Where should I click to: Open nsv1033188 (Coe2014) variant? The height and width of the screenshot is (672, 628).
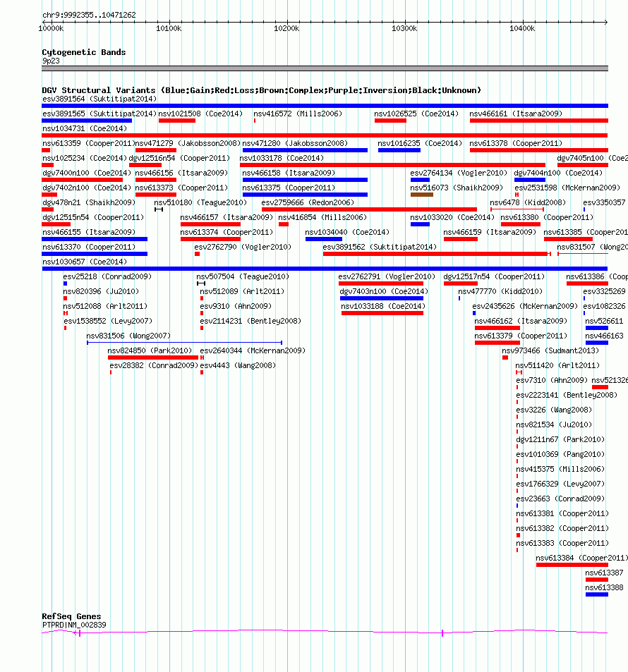click(383, 306)
